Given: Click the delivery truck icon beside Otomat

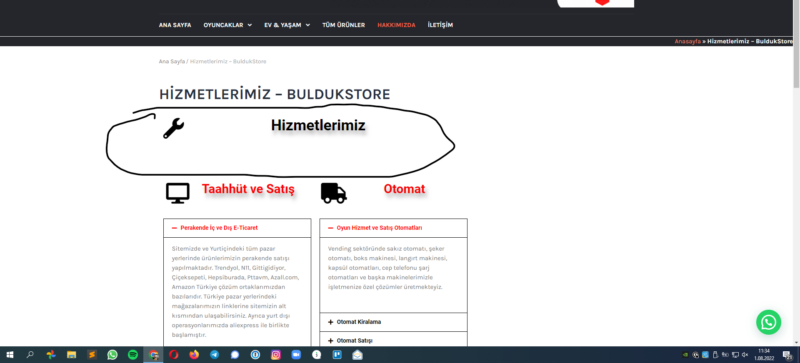Looking at the screenshot, I should [x=334, y=193].
